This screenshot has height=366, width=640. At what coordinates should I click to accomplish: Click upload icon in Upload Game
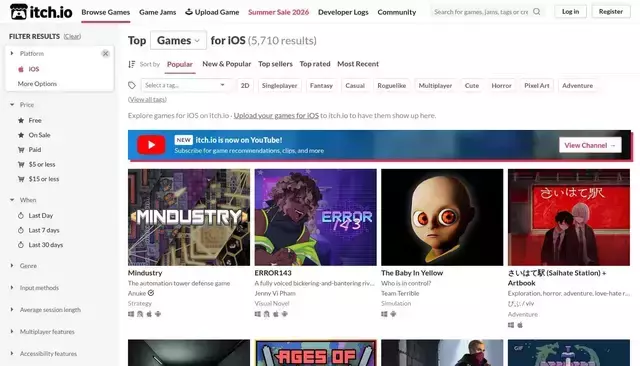pyautogui.click(x=189, y=12)
